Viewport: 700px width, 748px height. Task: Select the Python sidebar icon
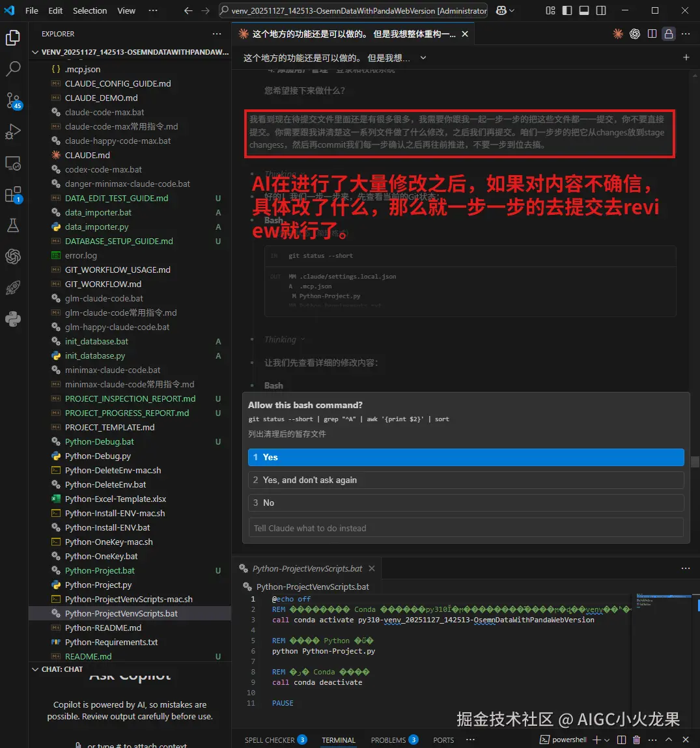14,319
